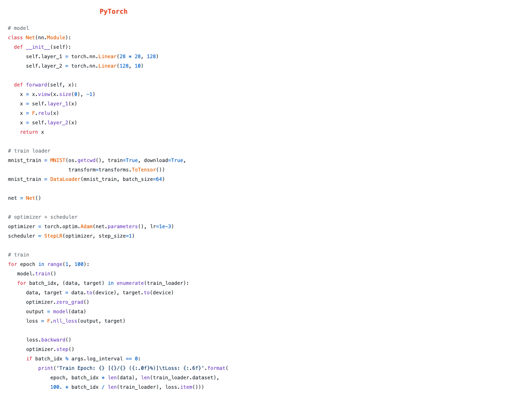
Task: Click the PyTorch title heading
Action: pyautogui.click(x=113, y=11)
